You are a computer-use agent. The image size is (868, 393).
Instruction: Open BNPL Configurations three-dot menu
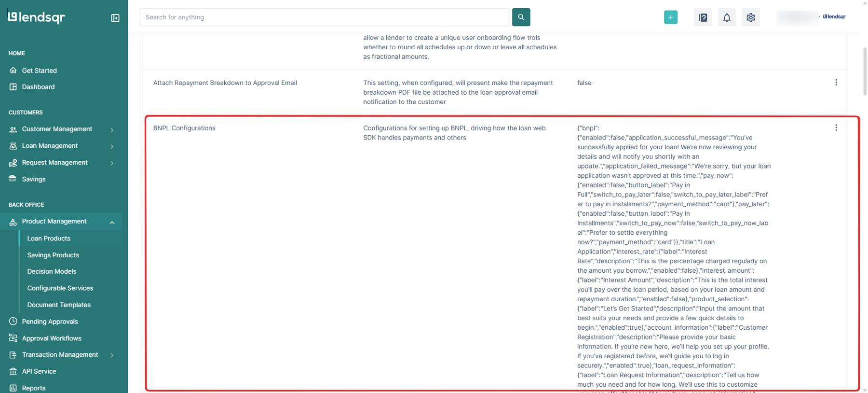tap(836, 128)
